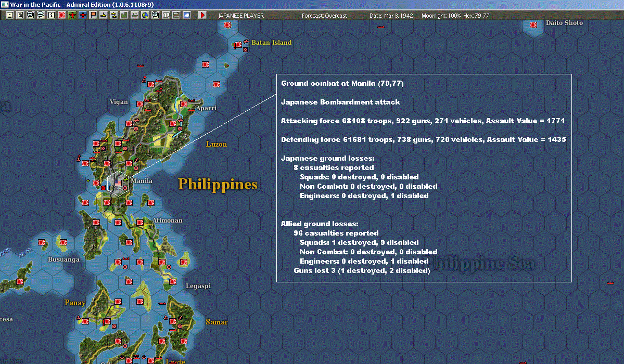Click the crosshair target toolbar icon
This screenshot has width=624, height=364.
pyautogui.click(x=156, y=15)
